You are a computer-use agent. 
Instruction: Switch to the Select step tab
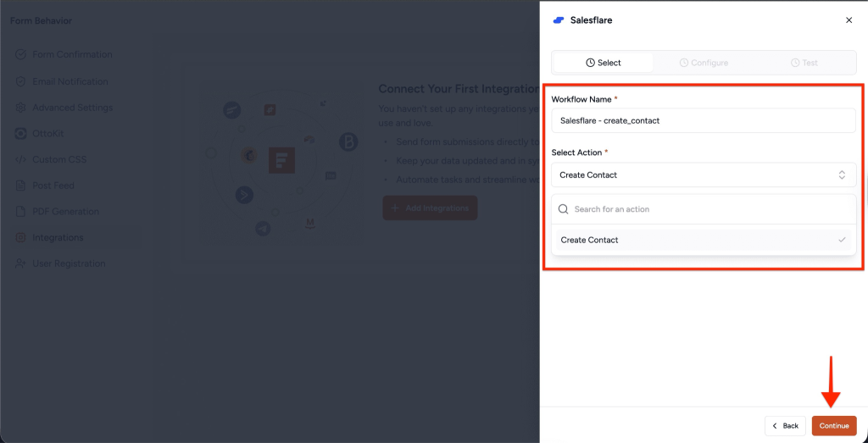603,63
